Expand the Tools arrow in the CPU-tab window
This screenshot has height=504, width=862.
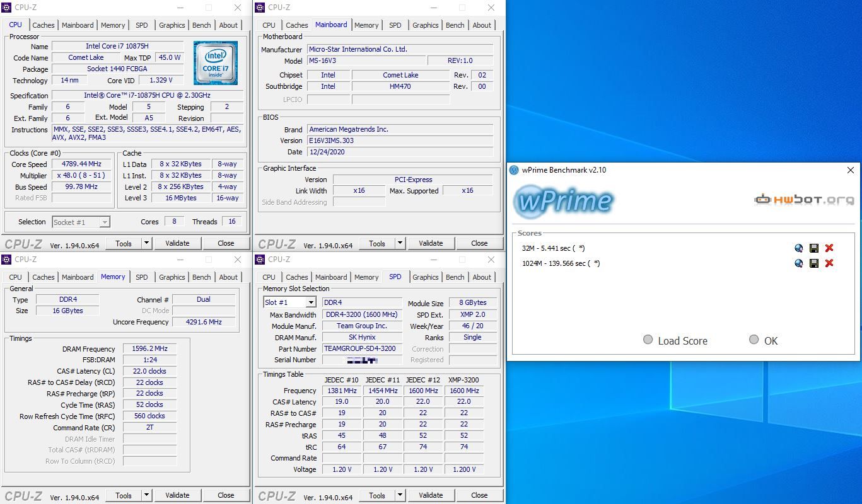point(146,243)
